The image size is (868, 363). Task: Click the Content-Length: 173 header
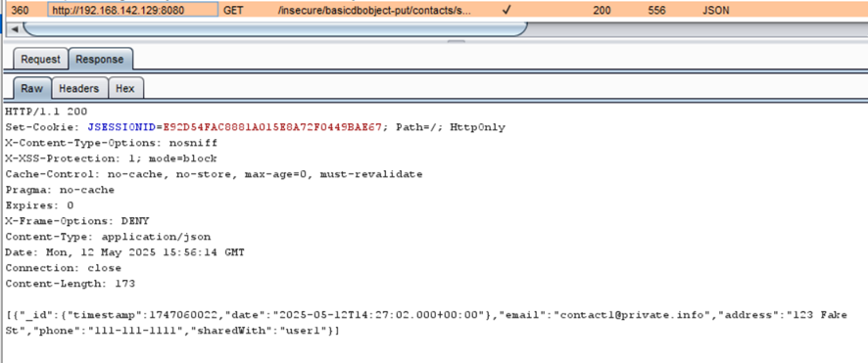(70, 284)
